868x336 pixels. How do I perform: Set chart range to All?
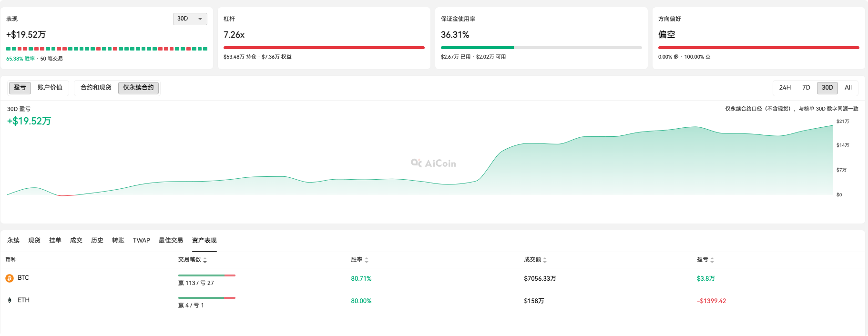pyautogui.click(x=848, y=88)
